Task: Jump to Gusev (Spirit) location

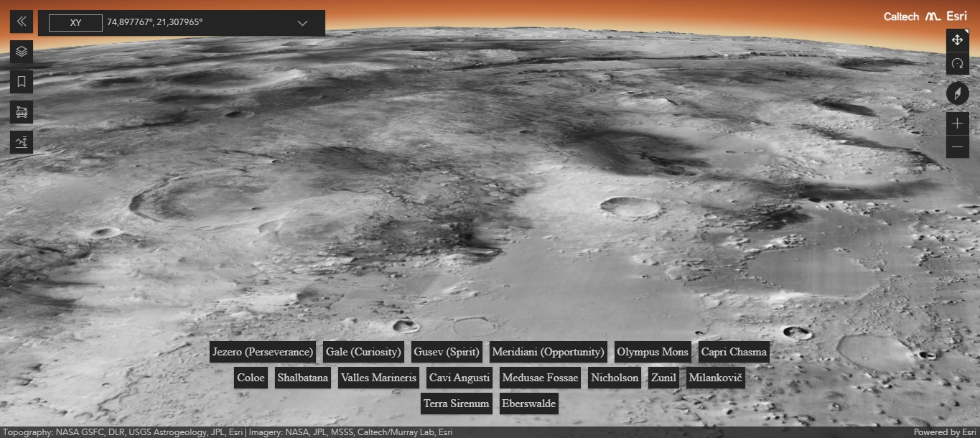Action: [447, 352]
